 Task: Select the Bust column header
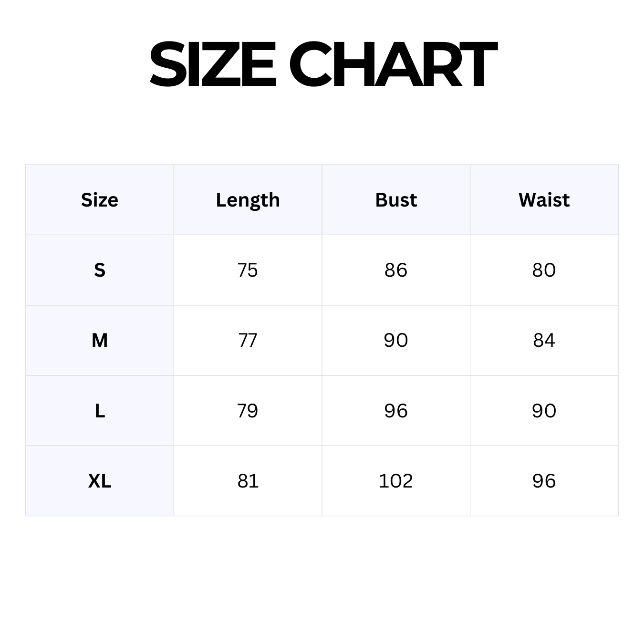(396, 200)
